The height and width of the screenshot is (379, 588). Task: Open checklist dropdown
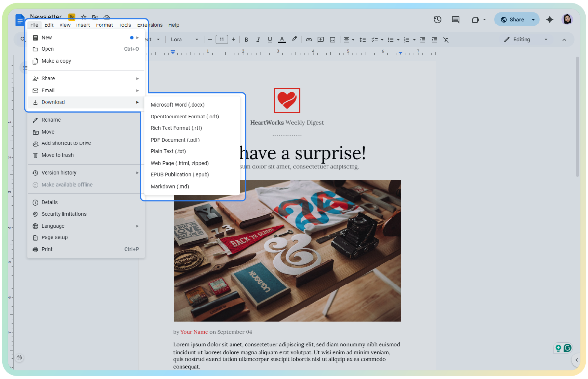click(x=377, y=40)
